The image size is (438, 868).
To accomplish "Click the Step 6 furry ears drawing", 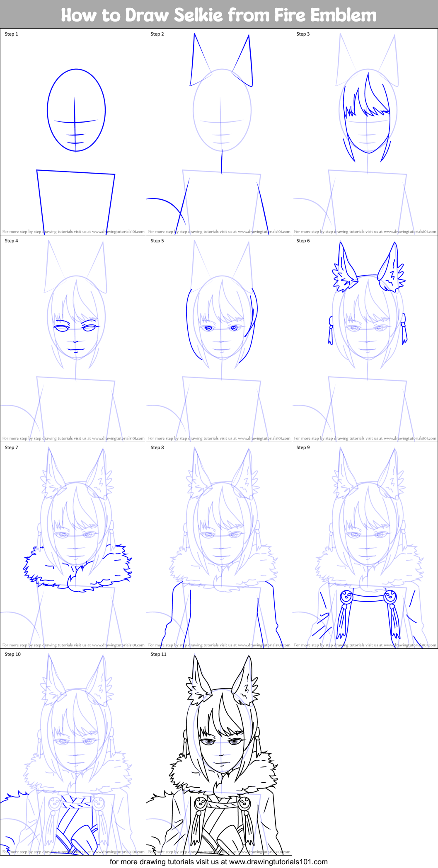I will point(368,267).
